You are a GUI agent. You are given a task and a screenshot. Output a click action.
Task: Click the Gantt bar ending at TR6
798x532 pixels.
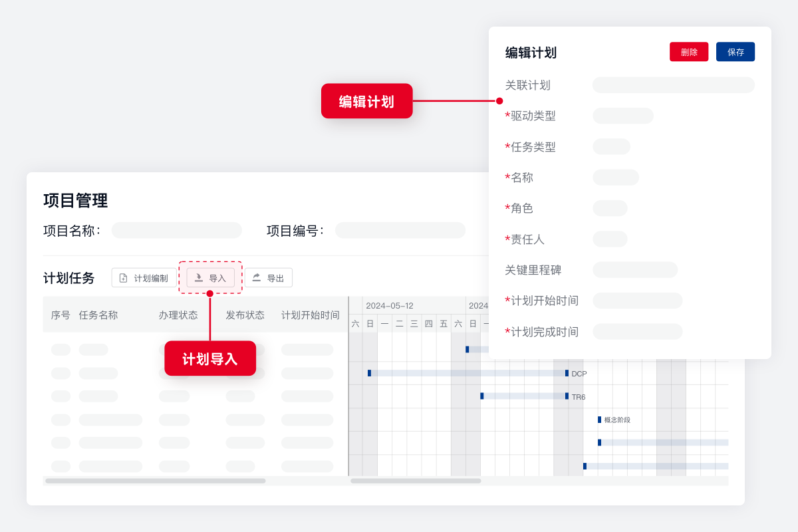click(x=524, y=396)
